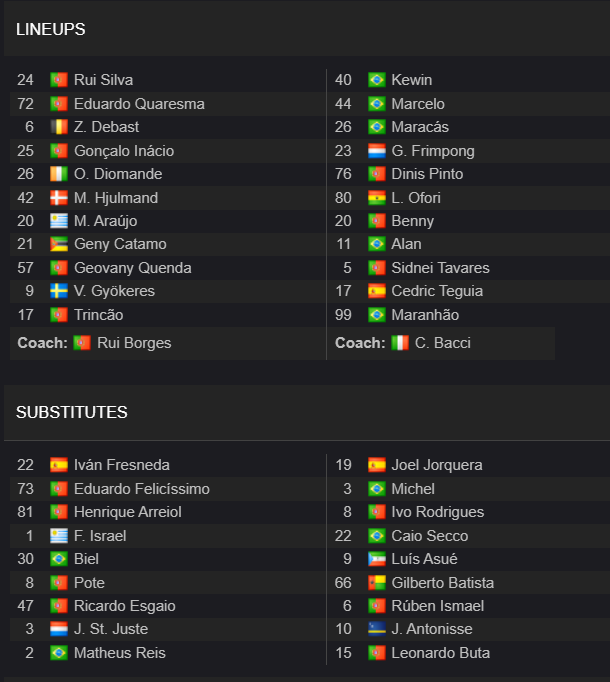The height and width of the screenshot is (682, 610).
Task: Click the Italy flag beside coach C. Bacci
Action: pos(400,343)
